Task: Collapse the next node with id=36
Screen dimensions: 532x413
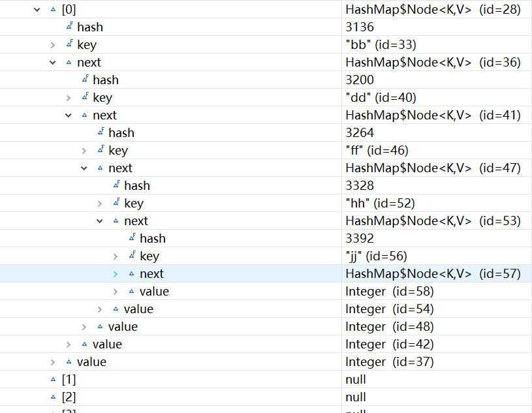Action: [x=53, y=63]
